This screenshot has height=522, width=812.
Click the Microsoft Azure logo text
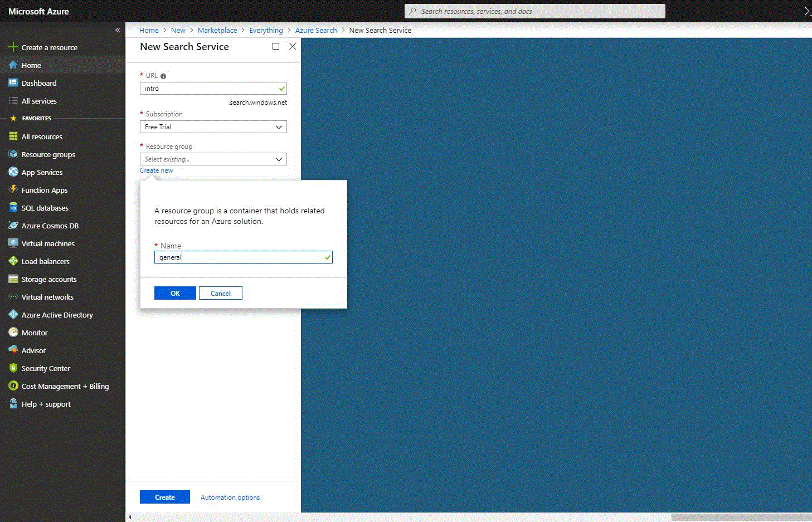pyautogui.click(x=38, y=11)
